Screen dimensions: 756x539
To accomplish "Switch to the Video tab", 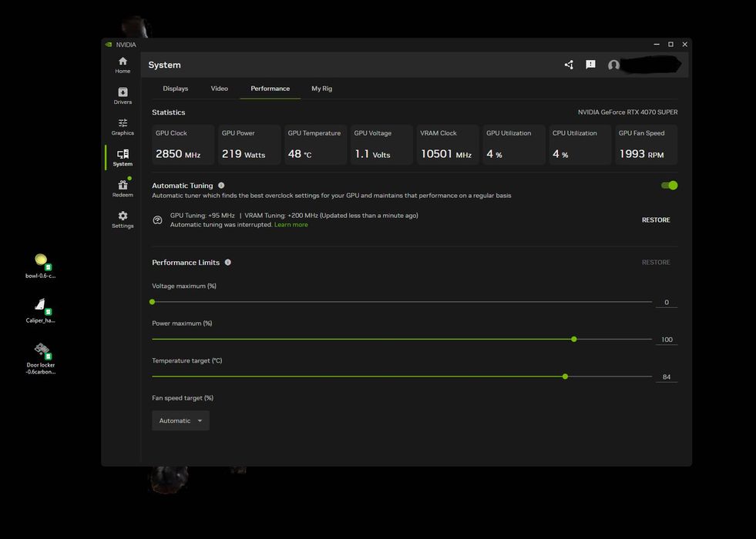I will point(220,89).
